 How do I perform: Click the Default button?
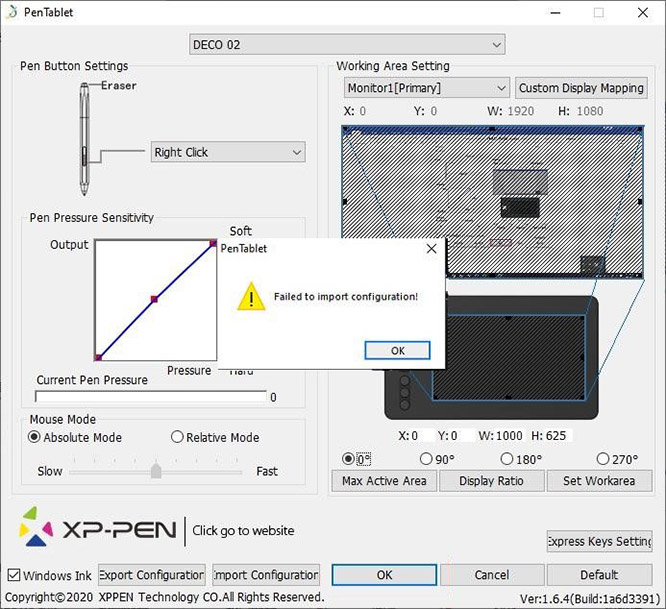pos(599,575)
